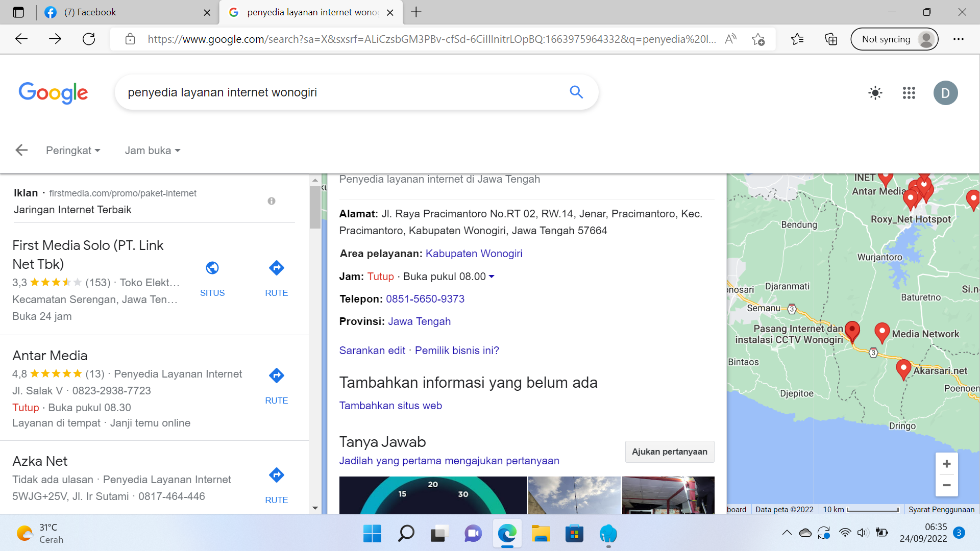Switch to the Facebook tab
980x551 pixels.
pyautogui.click(x=128, y=12)
